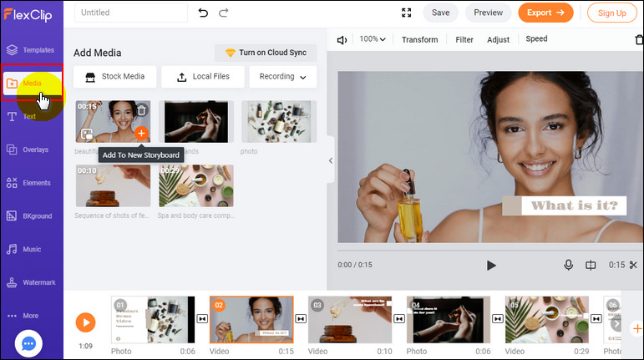Select the photo media thumbnail
Viewport: 644px width, 360px height.
279,122
